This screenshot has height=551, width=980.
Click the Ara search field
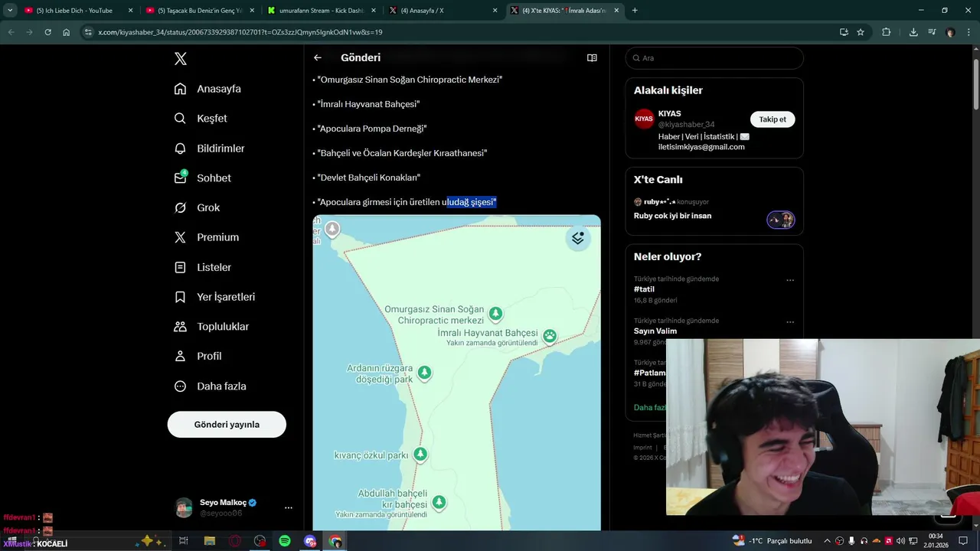pos(714,58)
